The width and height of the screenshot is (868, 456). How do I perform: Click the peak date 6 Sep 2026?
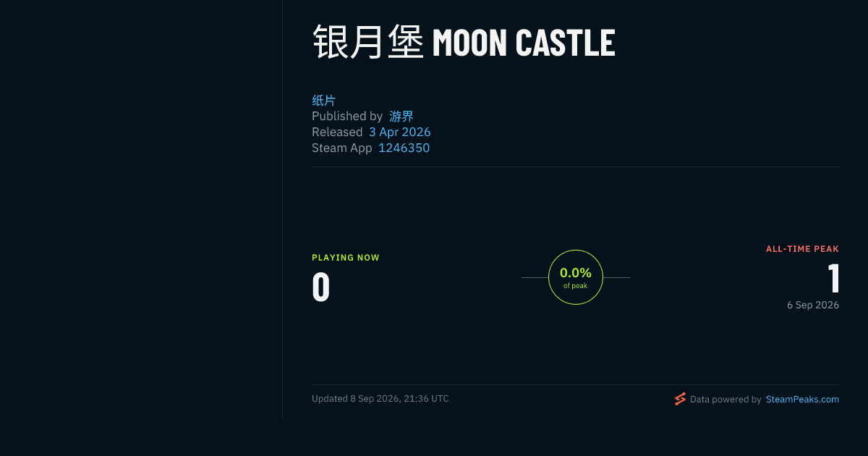[813, 305]
